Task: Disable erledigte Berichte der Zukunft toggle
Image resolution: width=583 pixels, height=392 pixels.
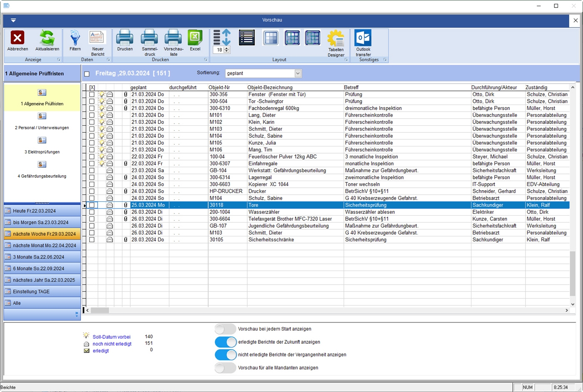Action: pos(225,342)
